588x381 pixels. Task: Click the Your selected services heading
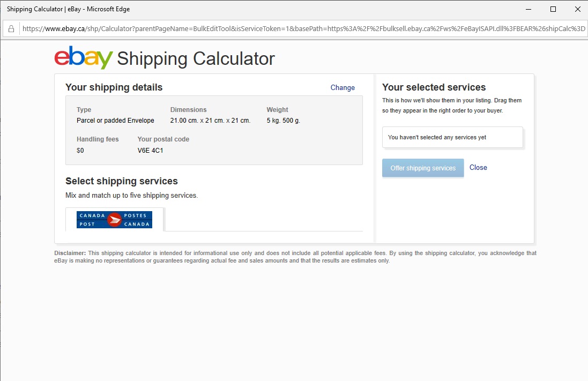click(434, 87)
